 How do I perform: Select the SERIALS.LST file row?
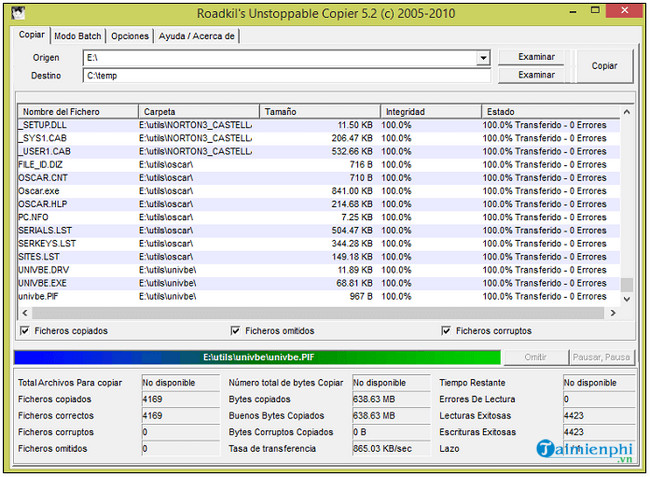click(319, 230)
